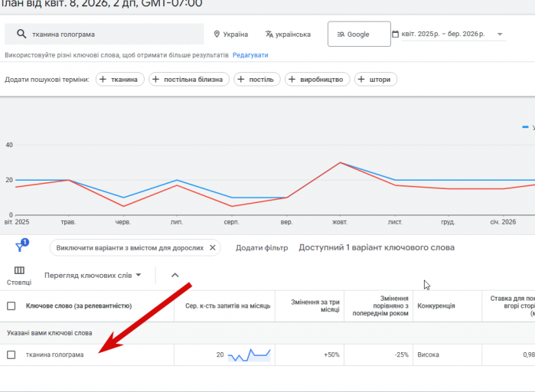Screen dimensions: 535x392
Task: Click the 'тканина голограма' keyword in table
Action: click(54, 354)
